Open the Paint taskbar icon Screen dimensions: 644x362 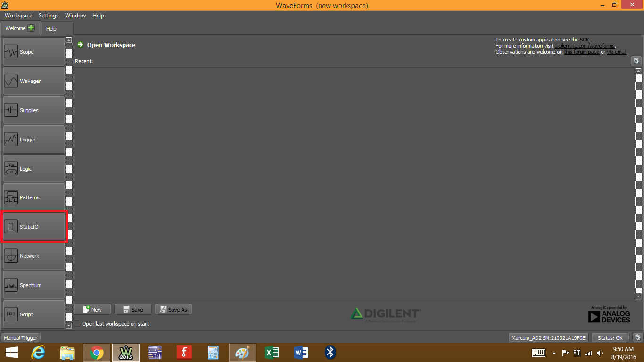243,352
